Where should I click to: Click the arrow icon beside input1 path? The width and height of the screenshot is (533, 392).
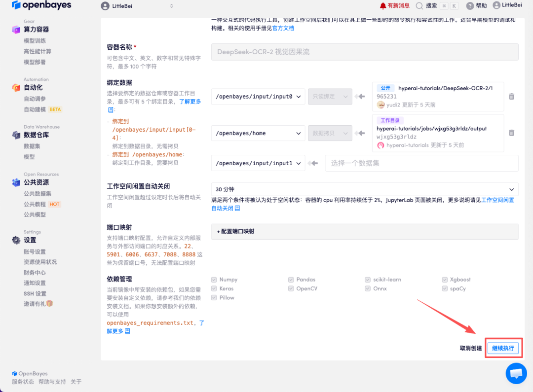coord(313,163)
